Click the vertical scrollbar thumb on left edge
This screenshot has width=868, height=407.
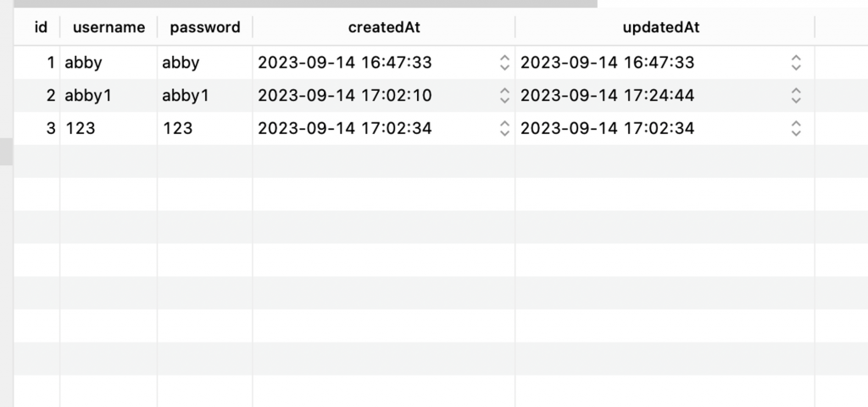(6, 152)
